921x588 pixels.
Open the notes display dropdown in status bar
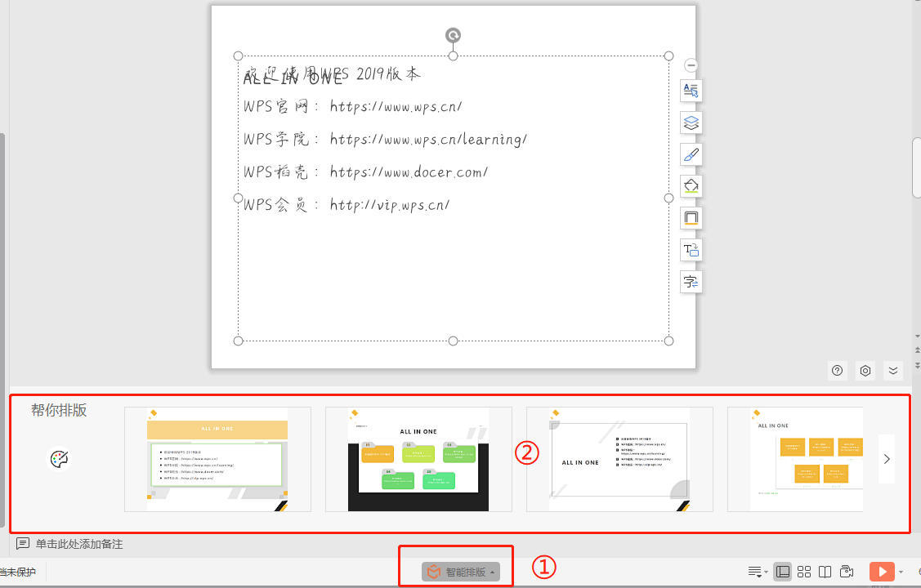(758, 572)
